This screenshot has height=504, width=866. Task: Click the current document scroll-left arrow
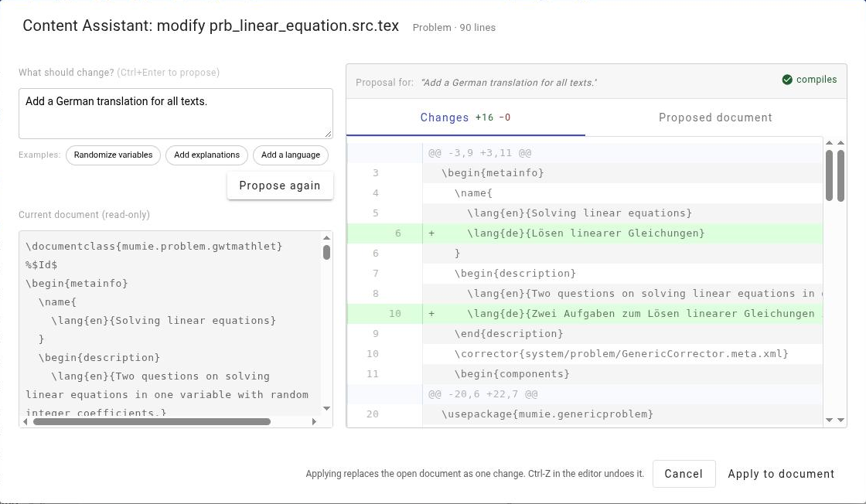pyautogui.click(x=25, y=422)
